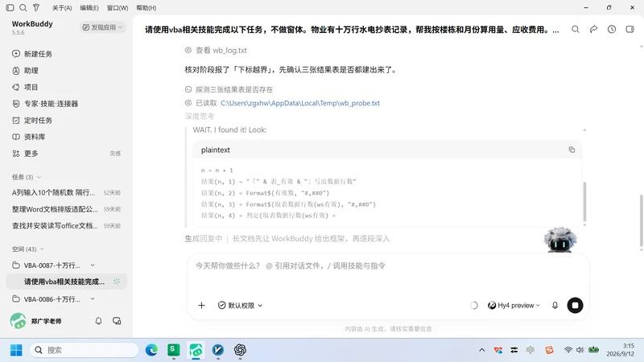Viewport: 644px width, 362px height.
Task: Click the orange S Sogou input tray icon
Action: pos(549,350)
